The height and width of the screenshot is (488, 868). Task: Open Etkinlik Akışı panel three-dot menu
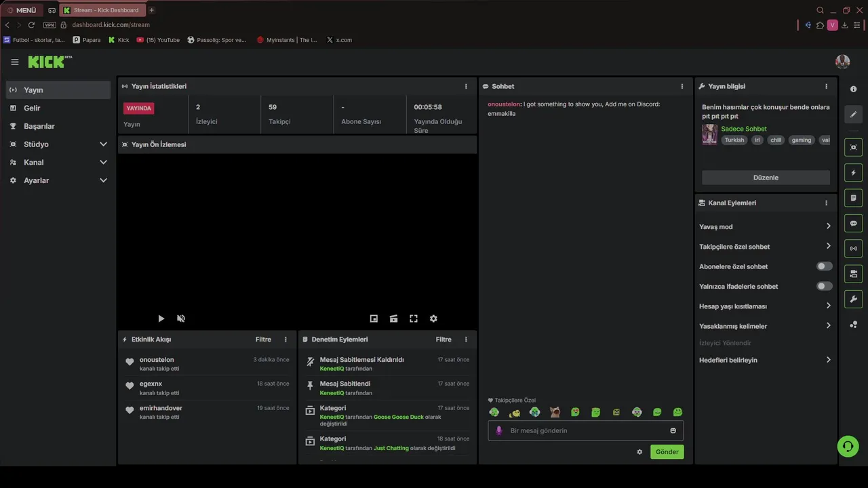(285, 340)
